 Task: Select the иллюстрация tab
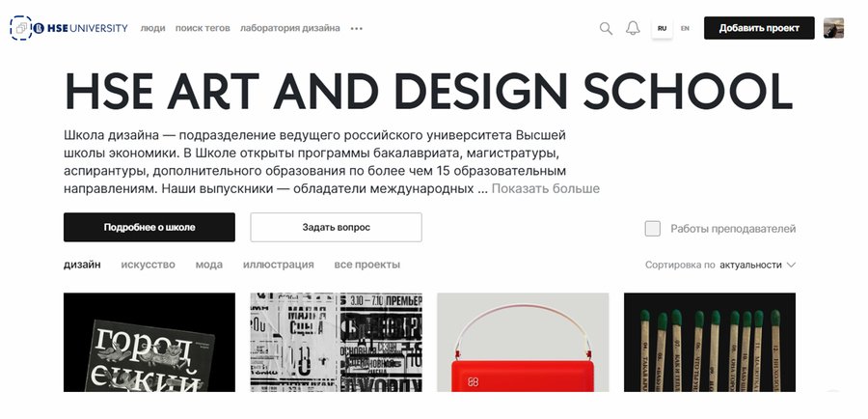pyautogui.click(x=279, y=265)
